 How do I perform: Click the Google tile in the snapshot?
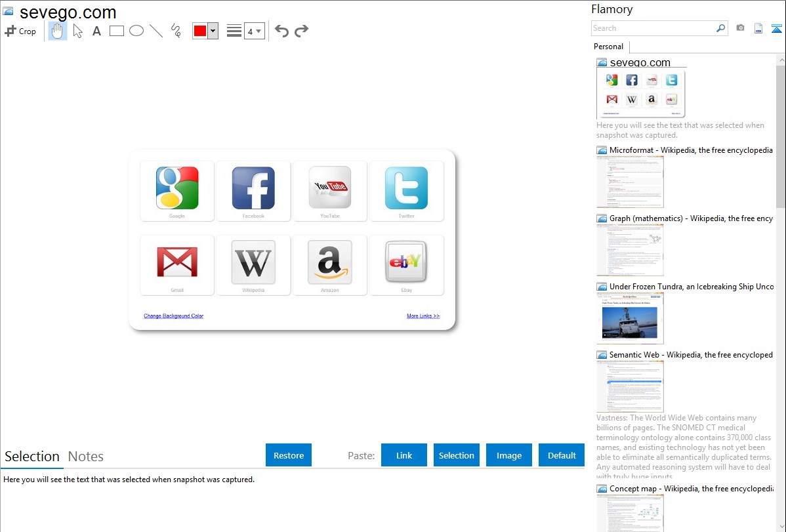(x=177, y=191)
